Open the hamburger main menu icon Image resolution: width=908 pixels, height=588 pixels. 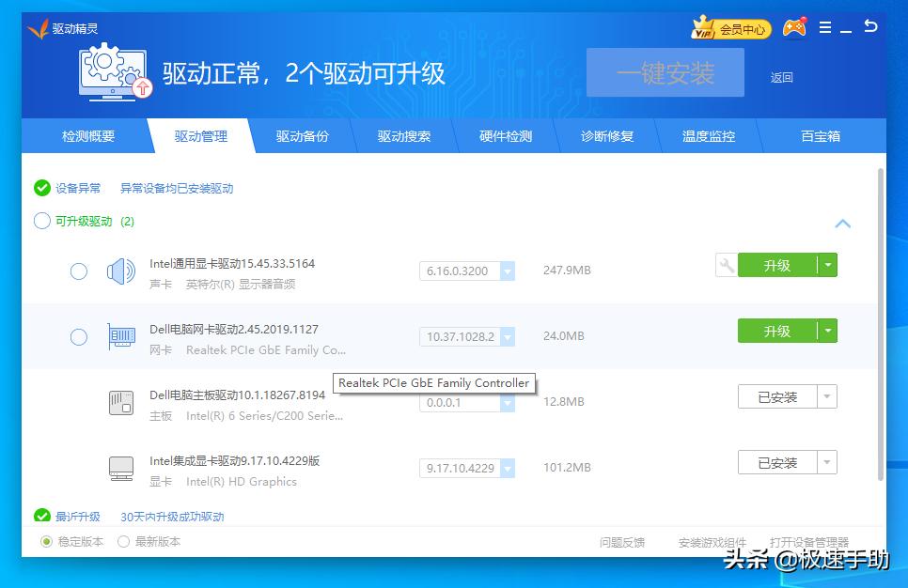(x=825, y=28)
